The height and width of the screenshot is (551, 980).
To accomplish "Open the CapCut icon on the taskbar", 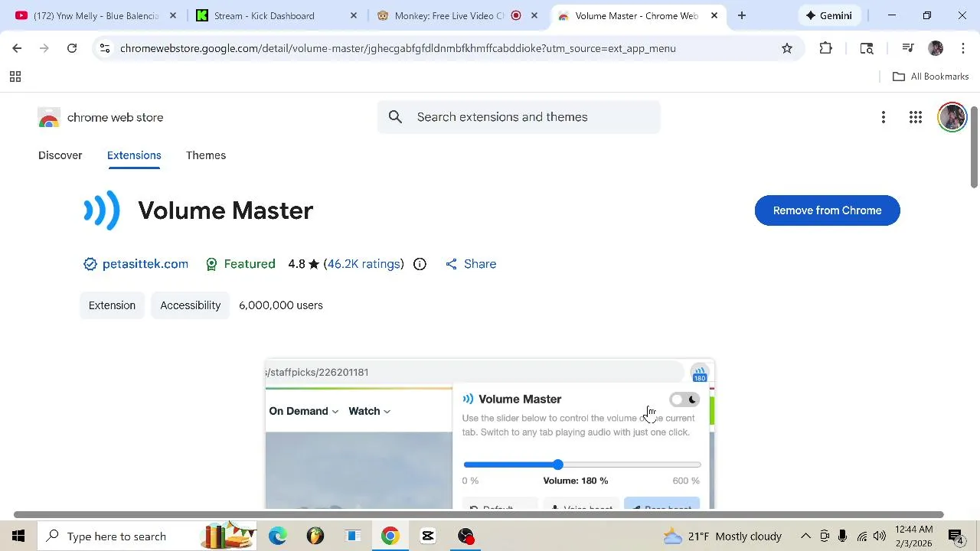I will (x=428, y=536).
